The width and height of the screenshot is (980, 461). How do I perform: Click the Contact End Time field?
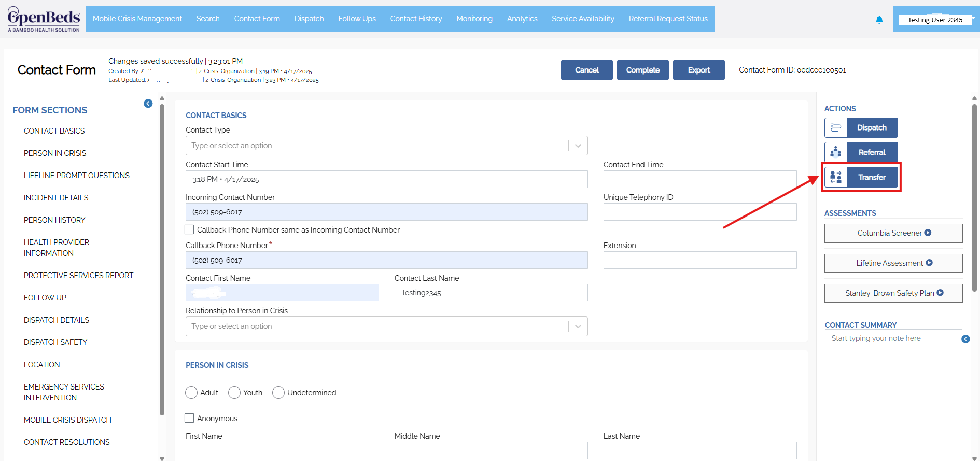(x=700, y=179)
